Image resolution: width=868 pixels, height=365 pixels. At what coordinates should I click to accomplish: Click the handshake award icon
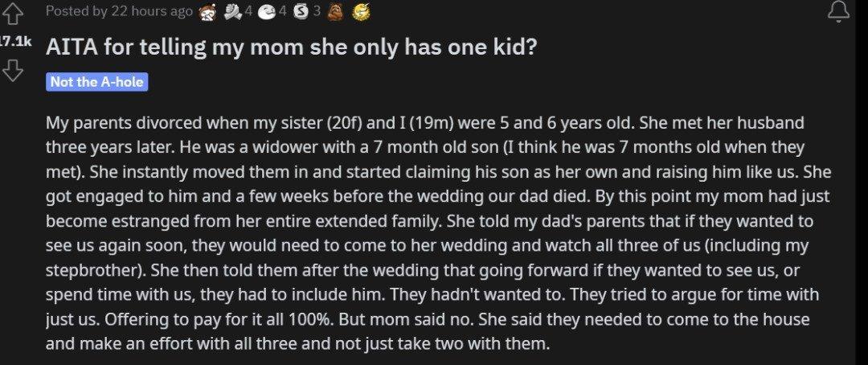click(231, 11)
